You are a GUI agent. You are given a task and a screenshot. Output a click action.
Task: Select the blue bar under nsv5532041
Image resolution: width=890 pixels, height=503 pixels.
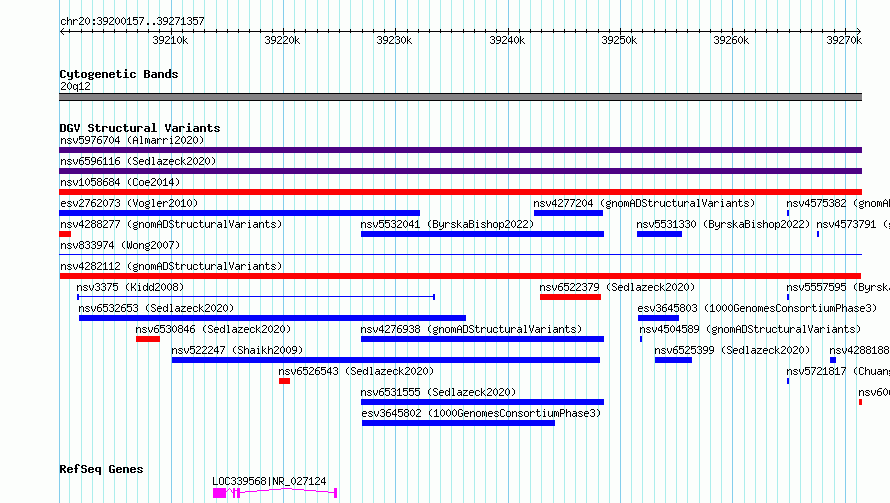[x=482, y=234]
